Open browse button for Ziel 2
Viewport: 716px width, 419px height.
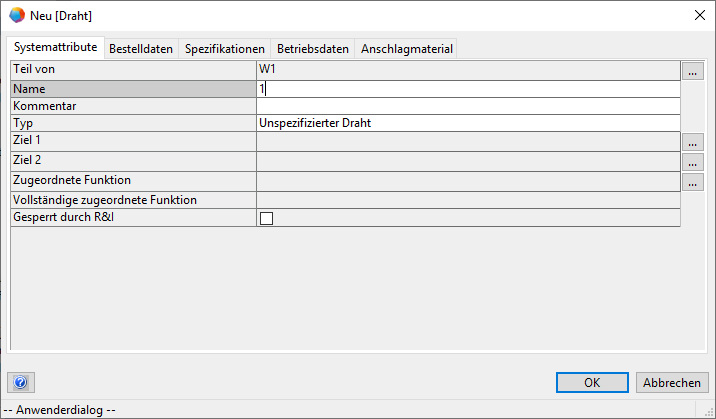[x=693, y=162]
